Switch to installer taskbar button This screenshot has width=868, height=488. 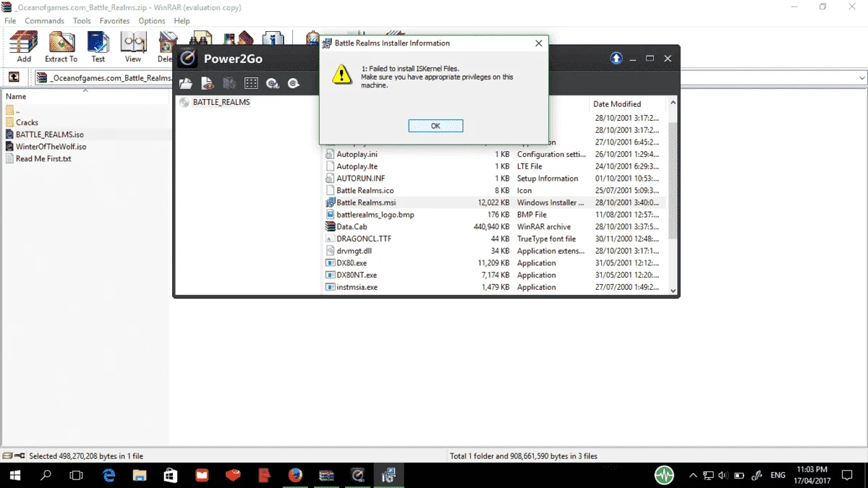(388, 475)
